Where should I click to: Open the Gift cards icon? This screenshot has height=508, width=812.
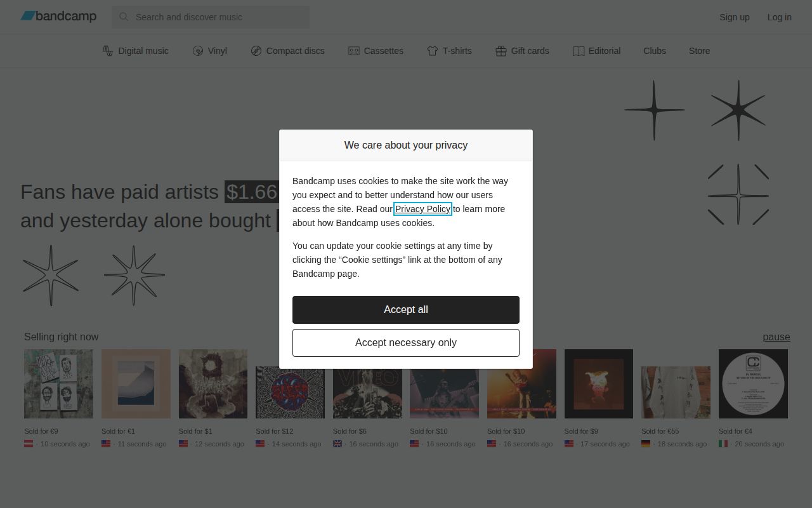coord(501,50)
